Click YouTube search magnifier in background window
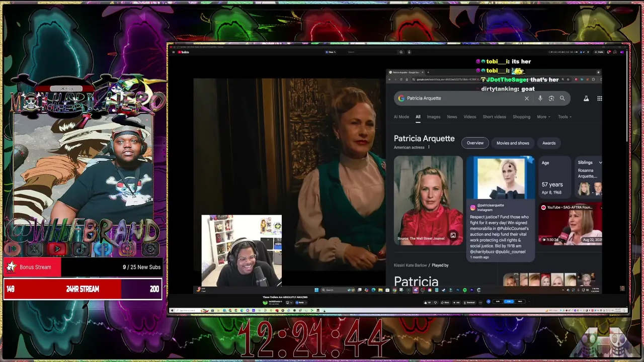Viewport: 644px width, 362px height. click(401, 52)
